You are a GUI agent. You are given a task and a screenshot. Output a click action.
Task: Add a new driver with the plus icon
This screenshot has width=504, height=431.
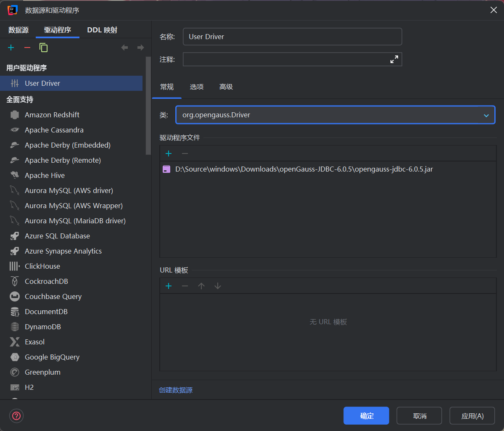click(x=11, y=48)
